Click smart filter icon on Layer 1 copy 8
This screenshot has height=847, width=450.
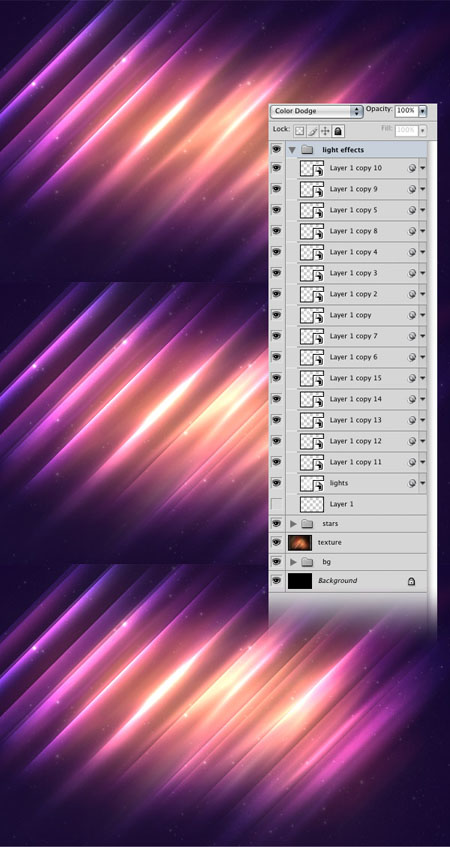(x=412, y=231)
